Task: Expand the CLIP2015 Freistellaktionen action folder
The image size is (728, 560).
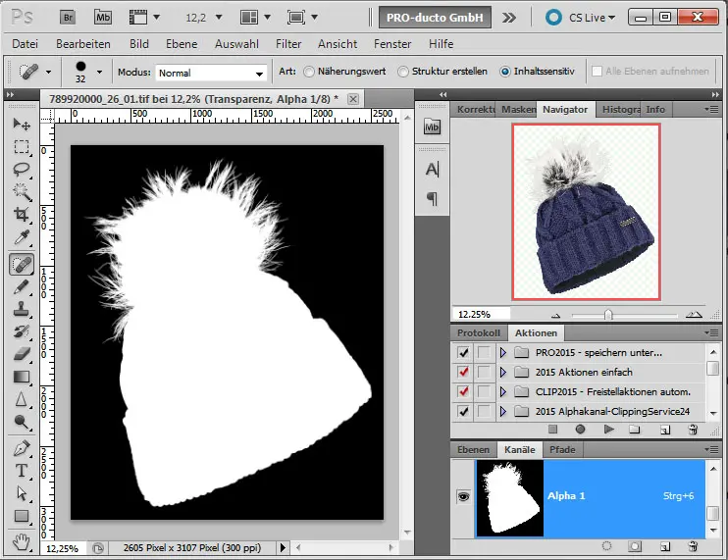Action: (x=504, y=392)
